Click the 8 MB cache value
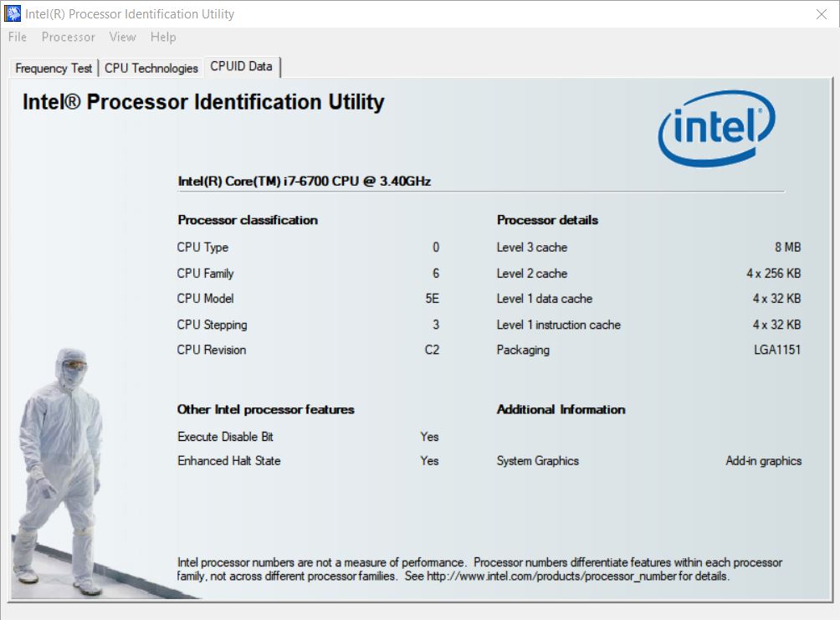This screenshot has width=840, height=620. point(787,247)
